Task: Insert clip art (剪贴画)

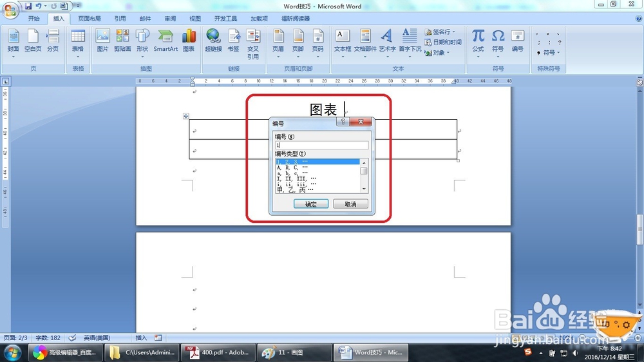Action: (x=122, y=41)
